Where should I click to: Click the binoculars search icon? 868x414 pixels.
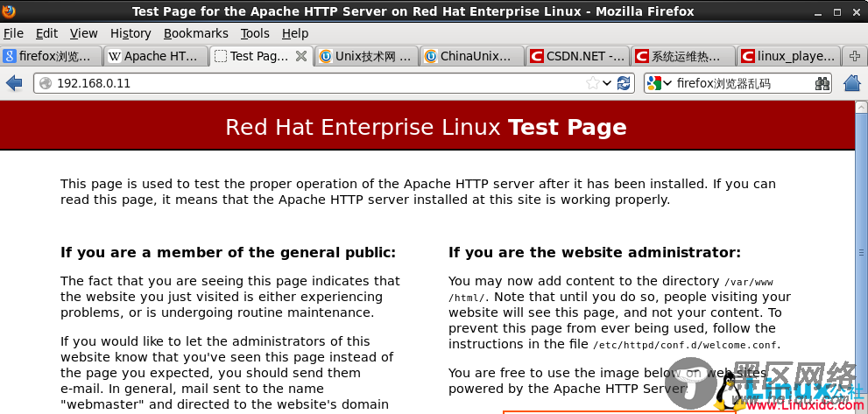coord(822,83)
